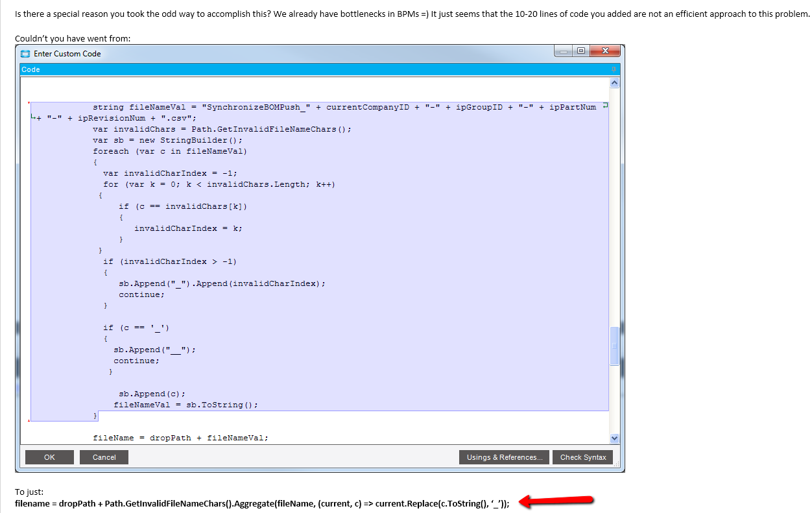This screenshot has height=513, width=812.
Task: Click the line "if (c == '_')"
Action: point(136,328)
